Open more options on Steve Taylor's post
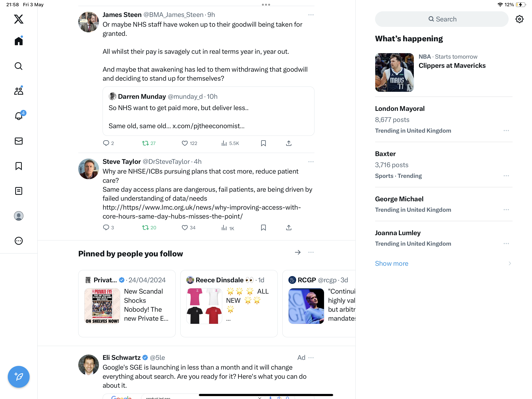Viewport: 532px width, 399px height. [311, 162]
